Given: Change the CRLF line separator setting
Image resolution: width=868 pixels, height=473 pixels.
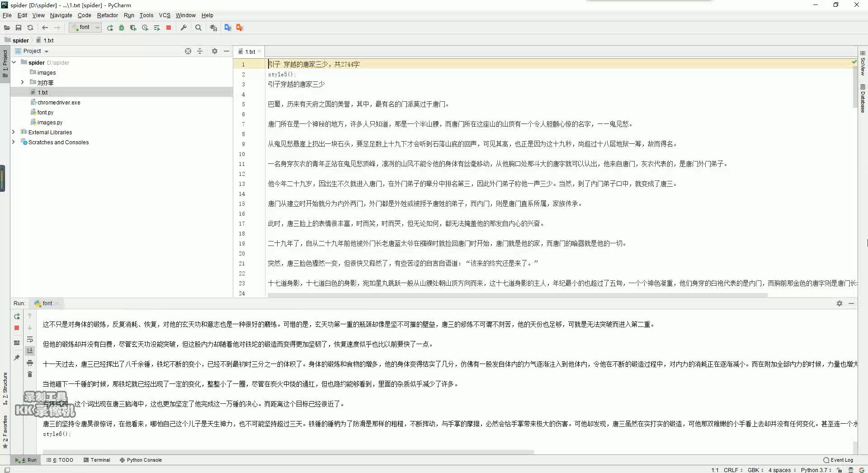Looking at the screenshot, I should point(733,470).
